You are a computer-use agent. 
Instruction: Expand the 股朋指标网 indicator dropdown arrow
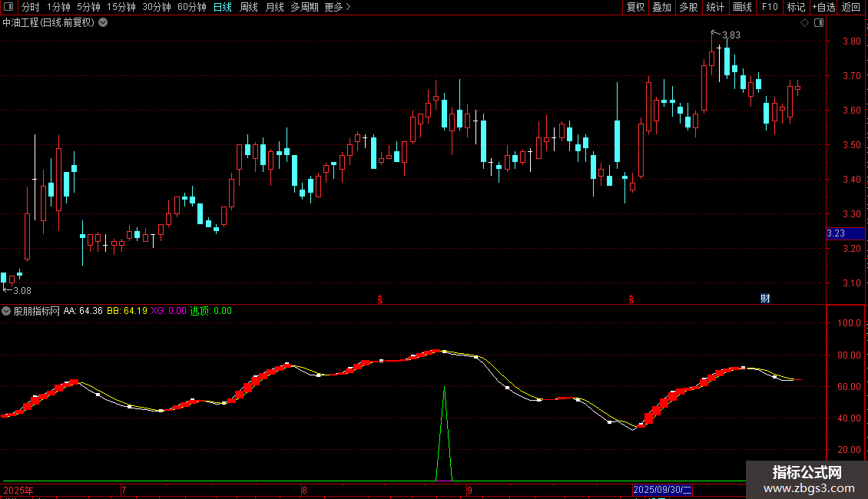tap(6, 311)
